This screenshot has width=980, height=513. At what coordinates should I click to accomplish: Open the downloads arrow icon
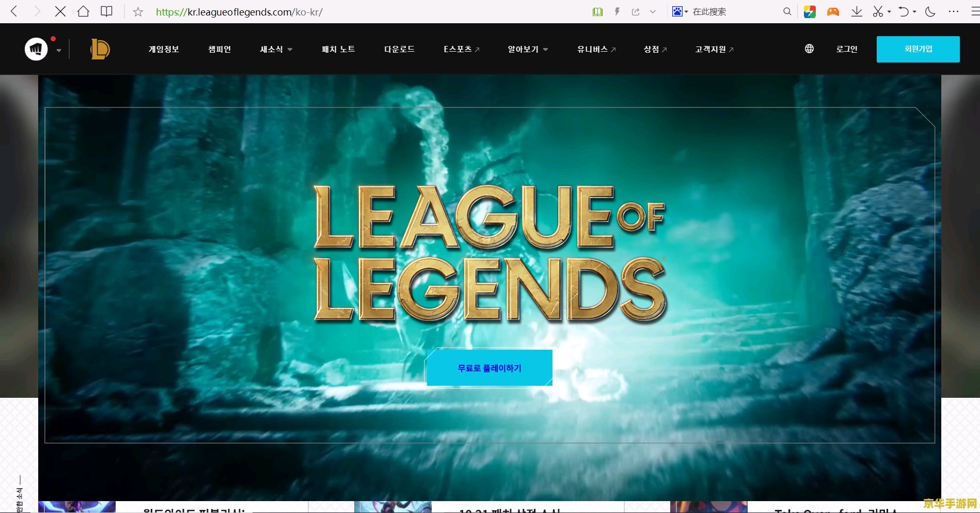pyautogui.click(x=857, y=11)
